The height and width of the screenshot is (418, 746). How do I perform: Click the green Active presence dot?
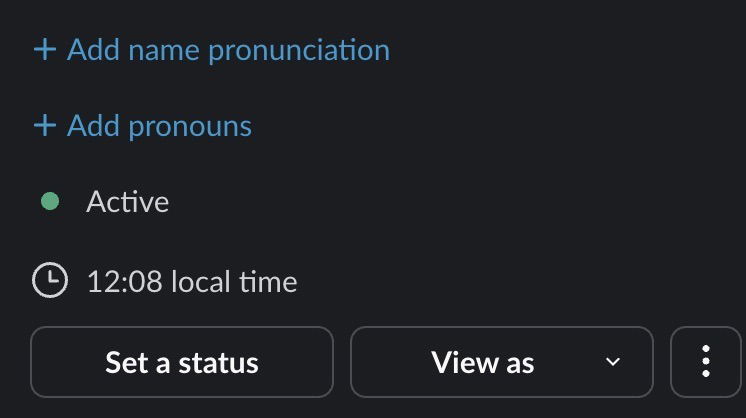[49, 202]
